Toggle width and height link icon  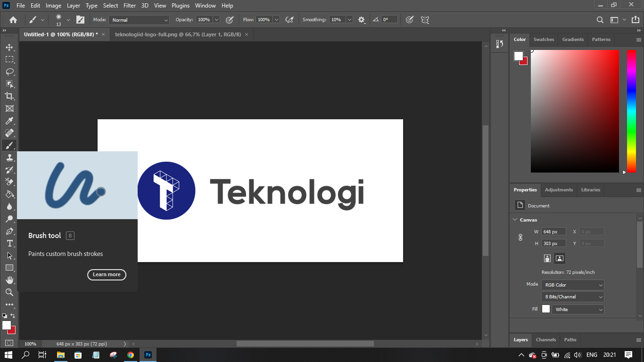[x=520, y=238]
